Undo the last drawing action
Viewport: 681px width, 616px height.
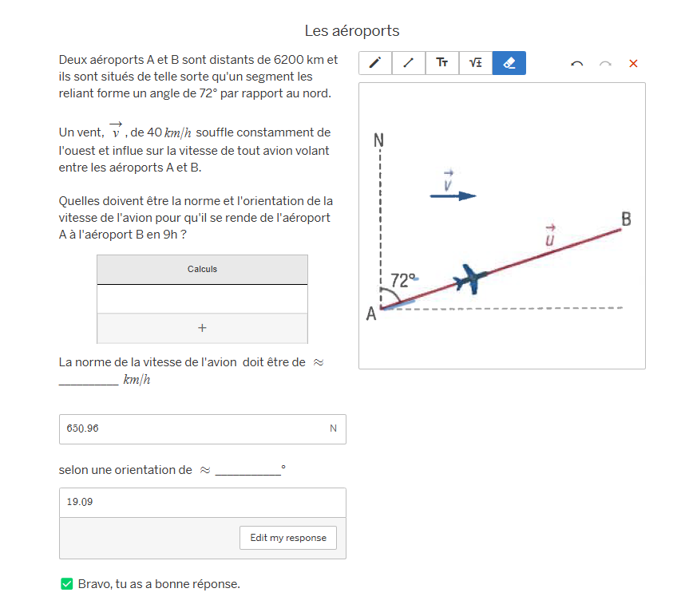point(577,64)
